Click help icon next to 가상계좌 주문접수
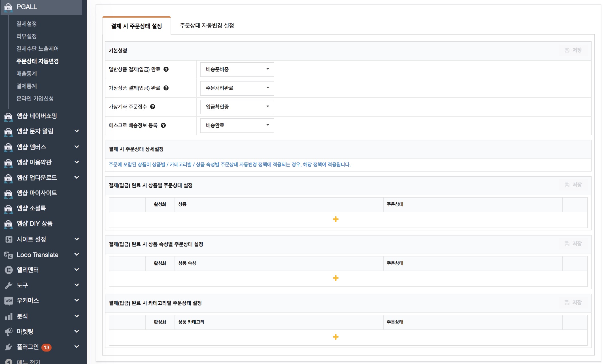Image resolution: width=608 pixels, height=364 pixels. point(153,107)
